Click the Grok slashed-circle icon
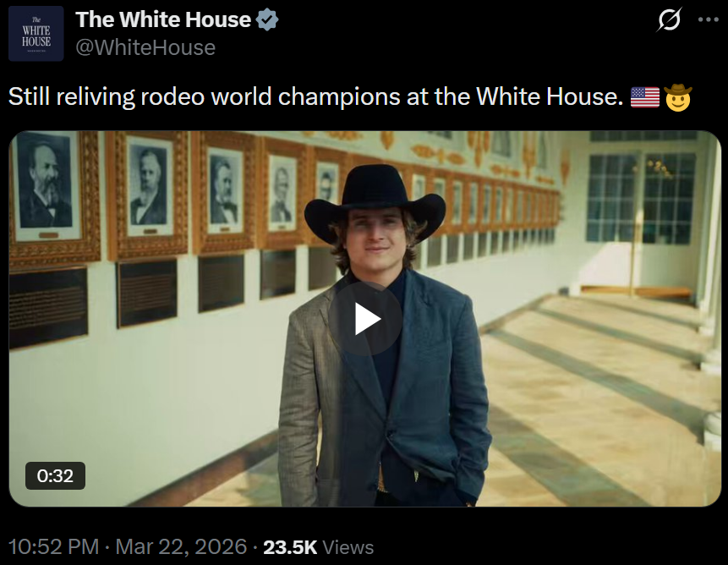 [x=670, y=20]
